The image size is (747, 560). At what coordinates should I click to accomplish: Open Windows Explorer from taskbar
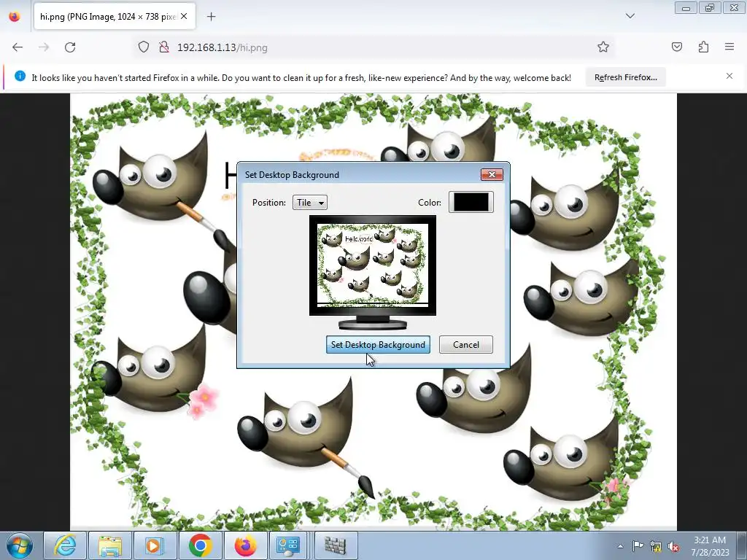[x=110, y=545]
